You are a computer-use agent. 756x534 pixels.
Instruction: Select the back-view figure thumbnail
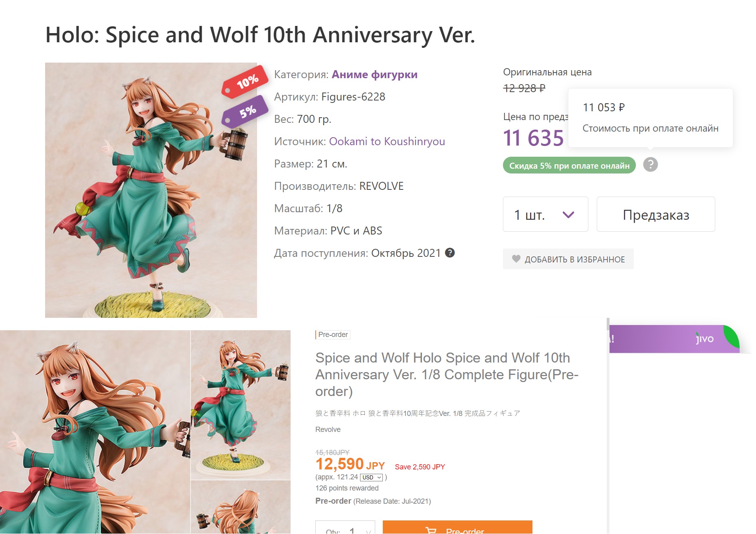tap(241, 507)
